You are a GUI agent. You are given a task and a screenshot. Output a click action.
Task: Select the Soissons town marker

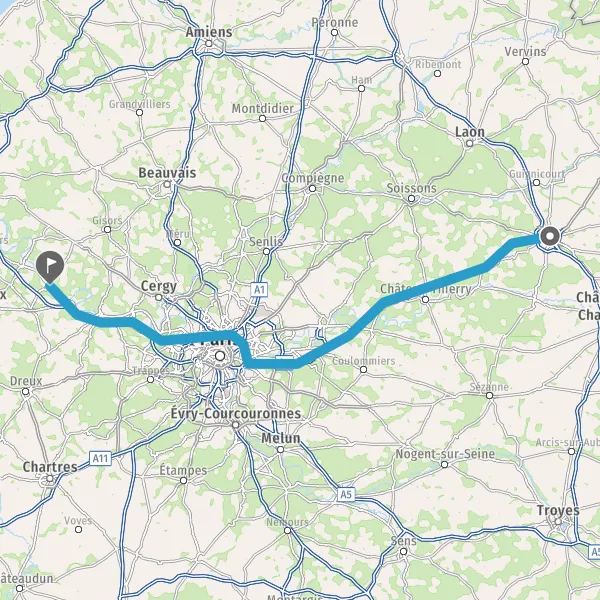[x=411, y=198]
